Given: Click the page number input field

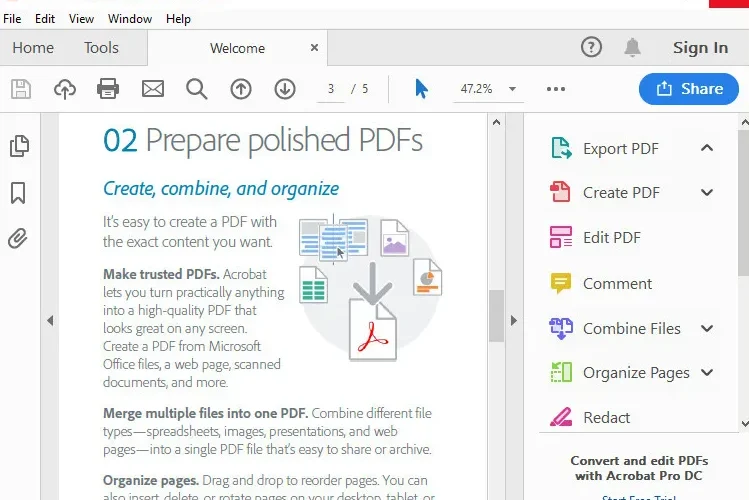Looking at the screenshot, I should [x=331, y=89].
